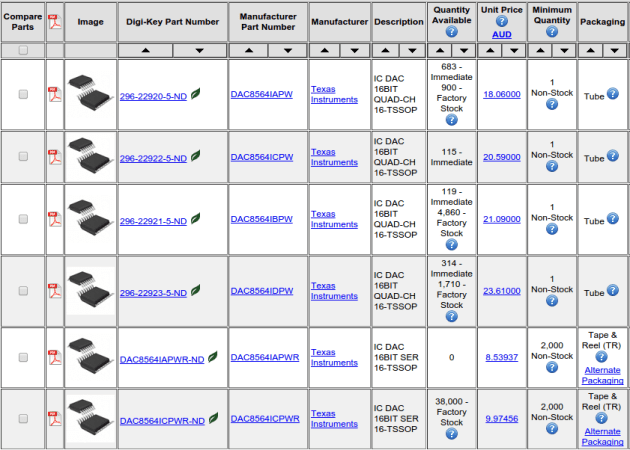Viewport: 630px width, 450px height.
Task: Open PDF datasheet for DAC8564IDPW
Action: [x=55, y=292]
